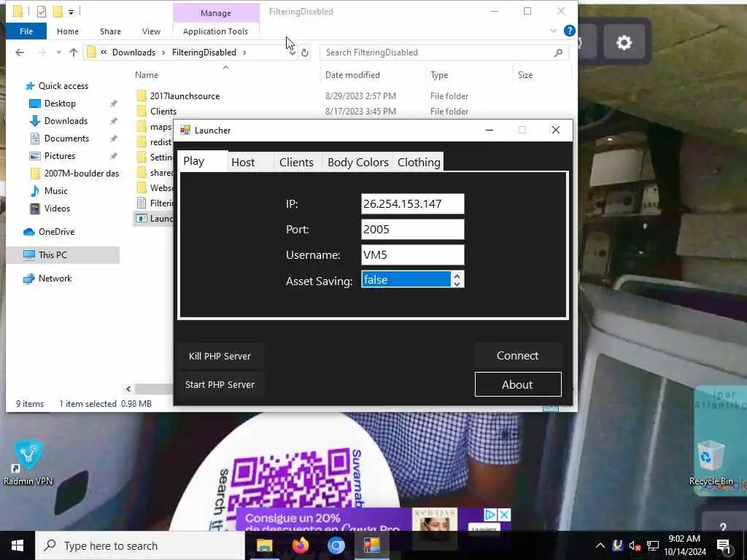This screenshot has height=560, width=747.
Task: Expand the ribbon with chevron arrow
Action: 553,31
